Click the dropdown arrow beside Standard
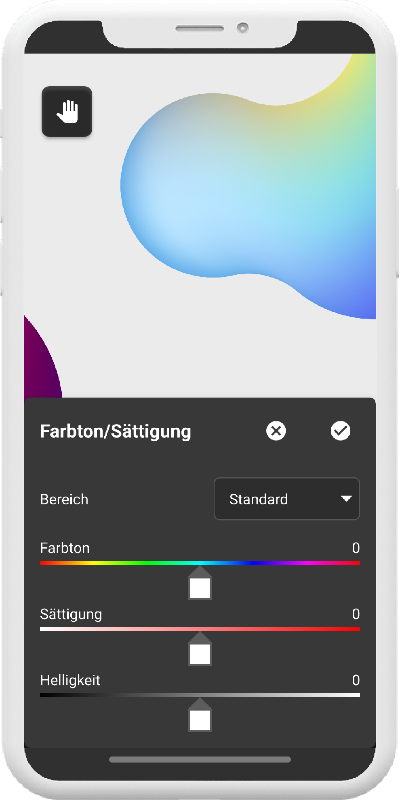Viewport: 400px width, 800px height. (x=346, y=499)
